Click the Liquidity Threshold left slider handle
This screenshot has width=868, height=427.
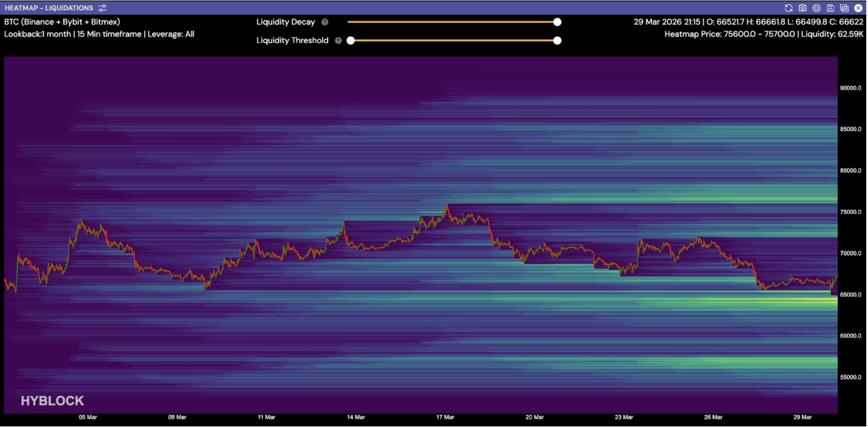351,40
